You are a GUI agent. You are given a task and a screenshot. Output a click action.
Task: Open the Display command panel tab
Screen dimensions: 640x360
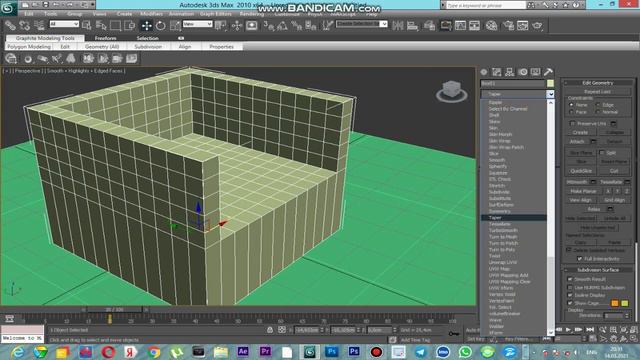(x=536, y=72)
